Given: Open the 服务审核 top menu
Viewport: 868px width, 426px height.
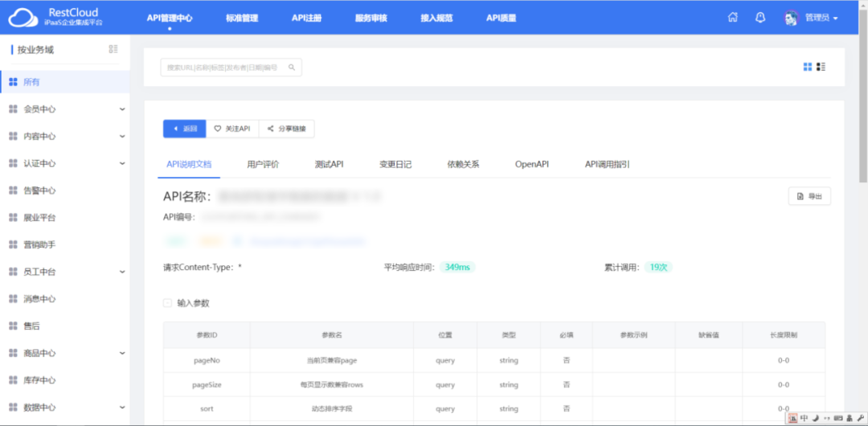Looking at the screenshot, I should 371,18.
